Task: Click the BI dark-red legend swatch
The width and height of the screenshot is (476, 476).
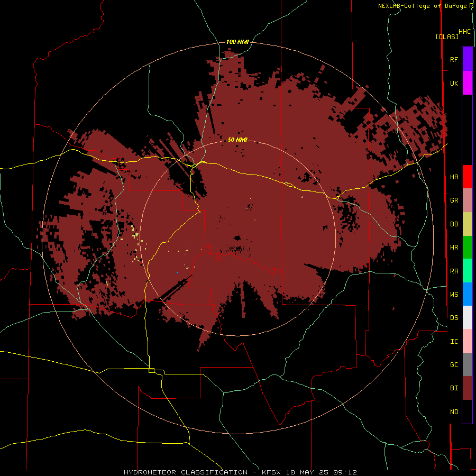Action: pyautogui.click(x=467, y=388)
